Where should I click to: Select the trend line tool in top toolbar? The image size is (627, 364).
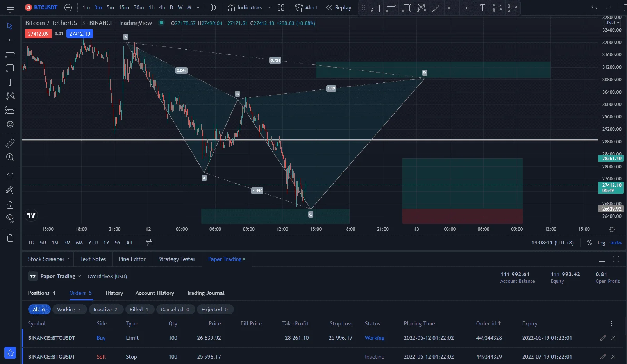point(437,7)
